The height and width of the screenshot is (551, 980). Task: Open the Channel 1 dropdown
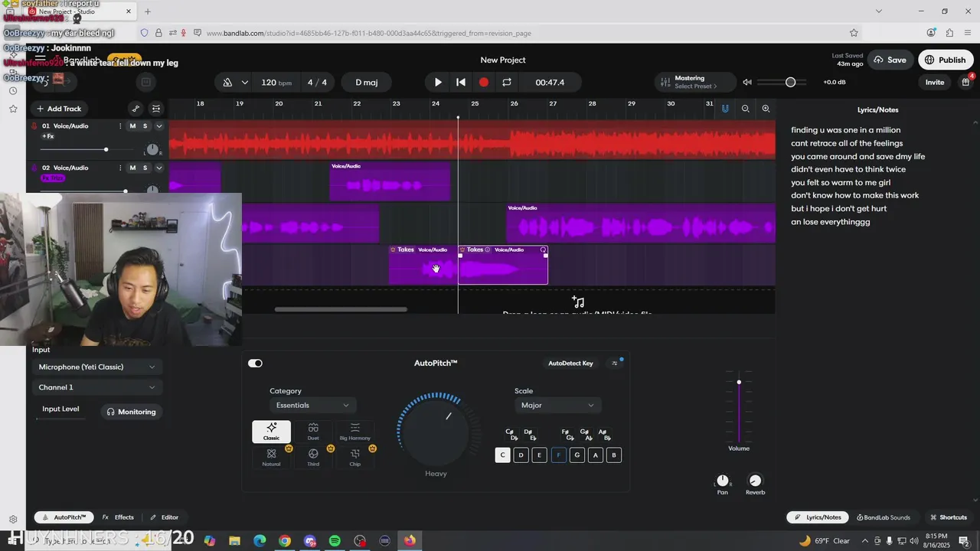tap(97, 388)
